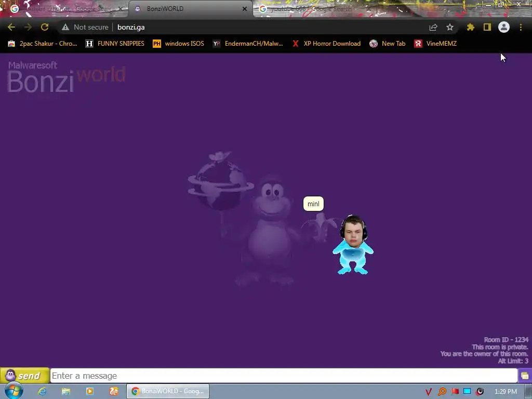This screenshot has width=532, height=399.
Task: Open the Extensions puzzle icon
Action: click(x=471, y=27)
